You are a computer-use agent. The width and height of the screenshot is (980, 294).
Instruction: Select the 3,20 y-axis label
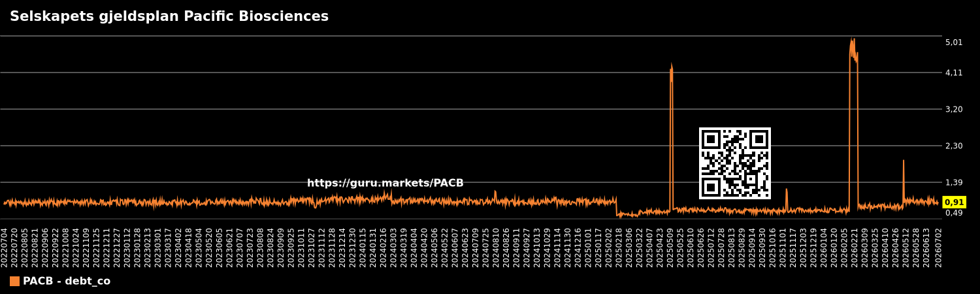pyautogui.click(x=954, y=109)
